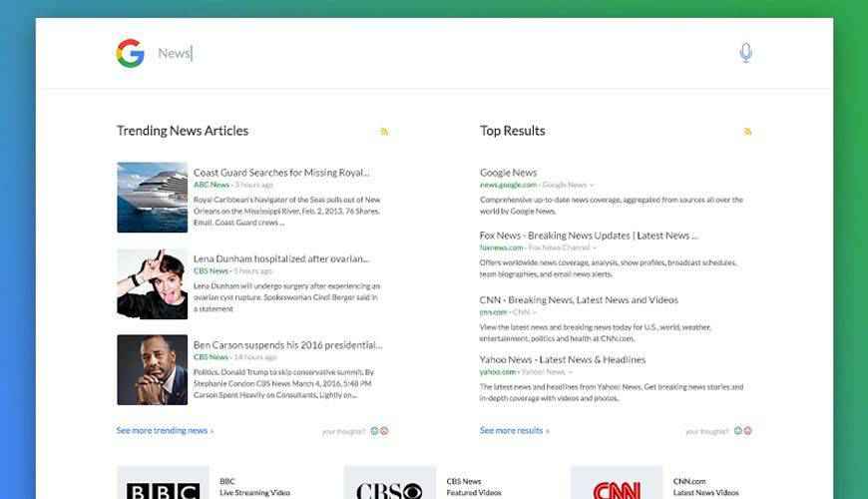Viewport: 868px width, 499px height.
Task: Open CNN - Breaking News, Latest News result
Action: [x=579, y=299]
